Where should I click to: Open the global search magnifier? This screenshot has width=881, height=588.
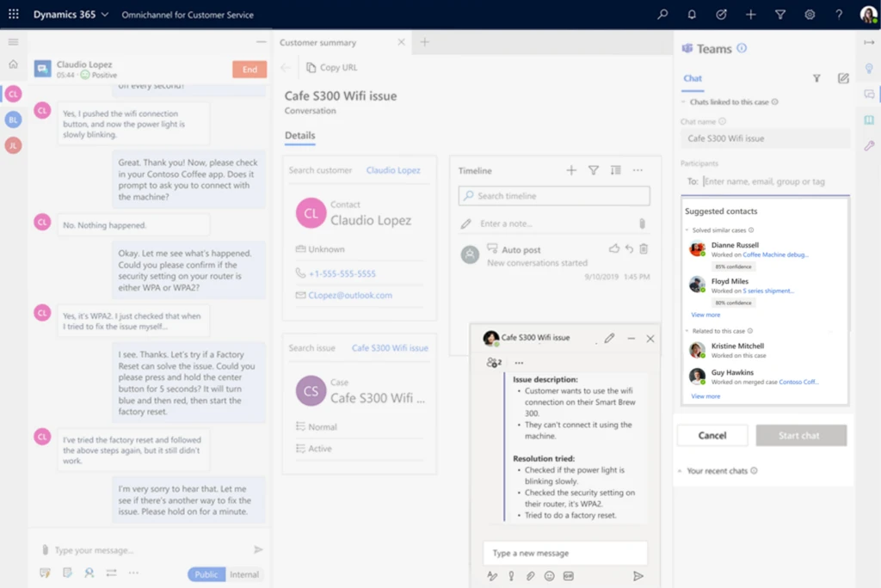click(x=662, y=14)
